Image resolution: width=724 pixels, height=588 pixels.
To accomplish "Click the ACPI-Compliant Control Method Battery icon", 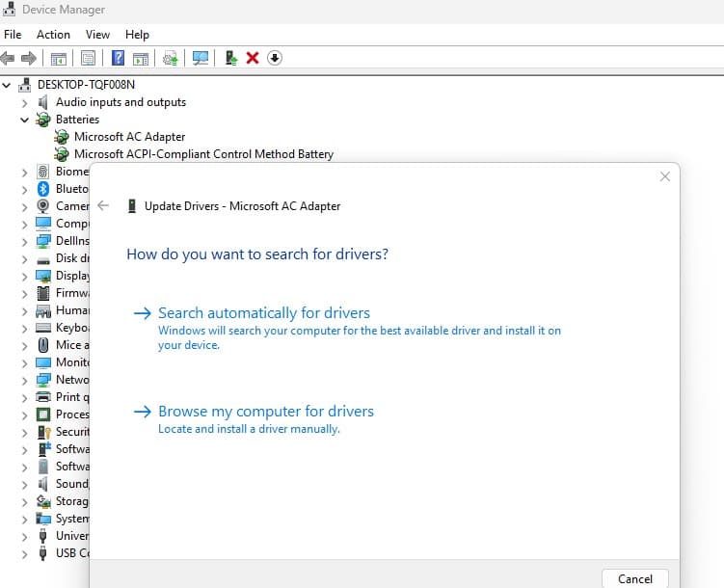I will coord(62,154).
